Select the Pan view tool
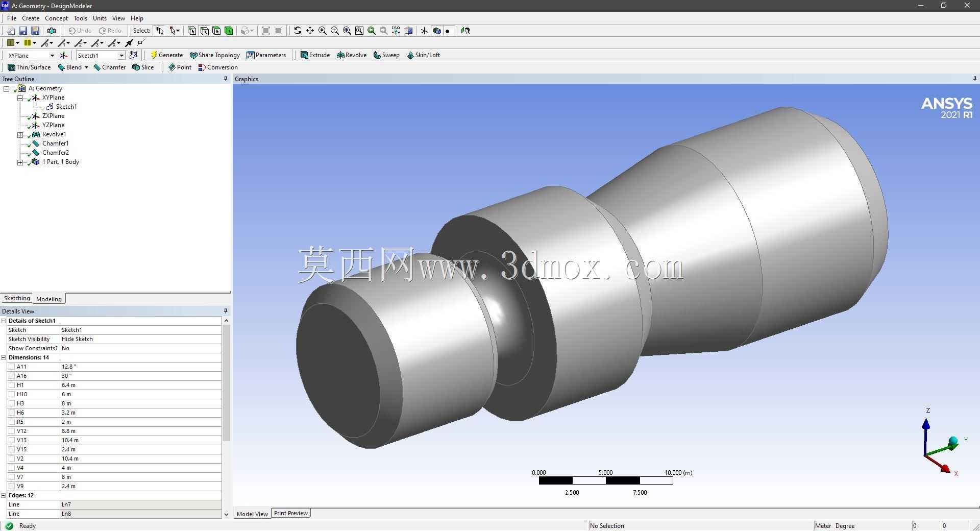The image size is (980, 531). pos(310,31)
